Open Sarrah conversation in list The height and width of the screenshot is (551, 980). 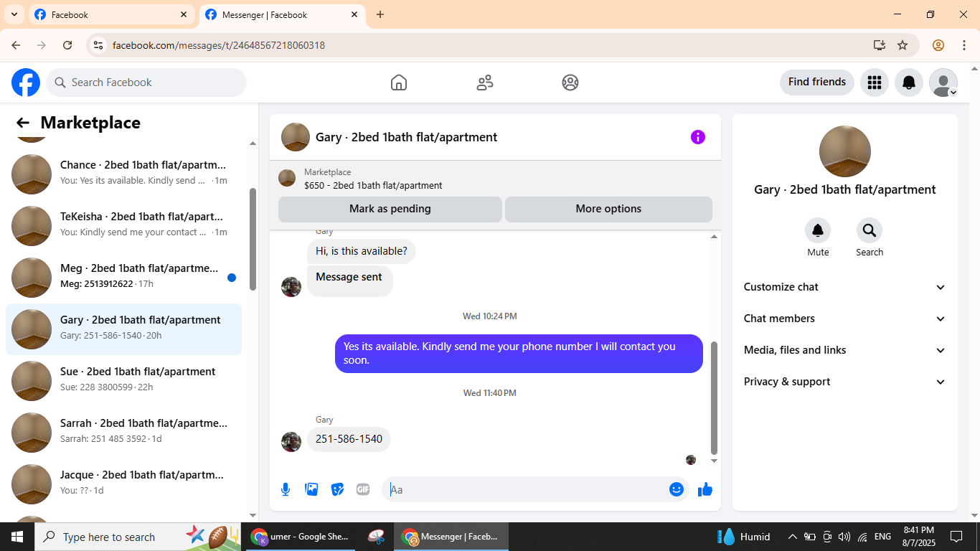123,433
